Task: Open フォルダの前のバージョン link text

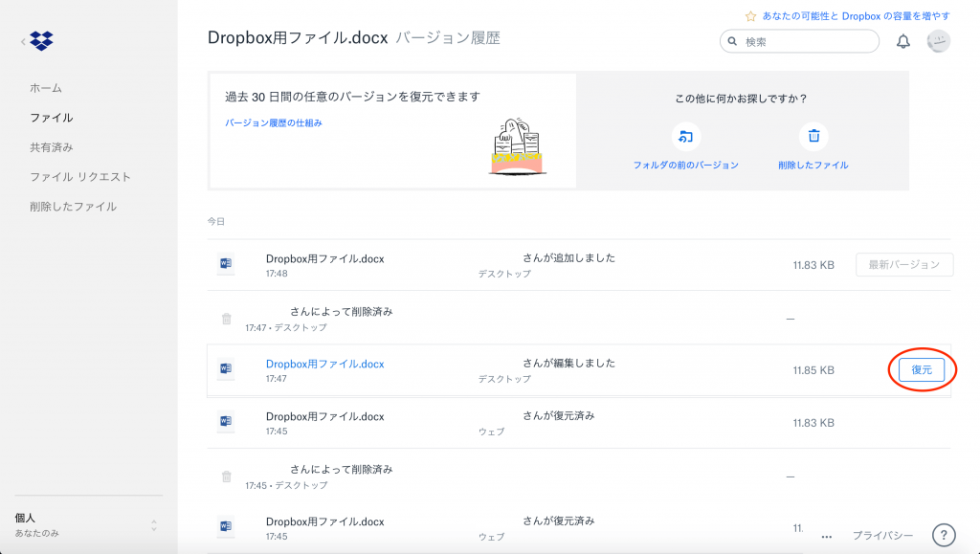Action: pos(686,165)
